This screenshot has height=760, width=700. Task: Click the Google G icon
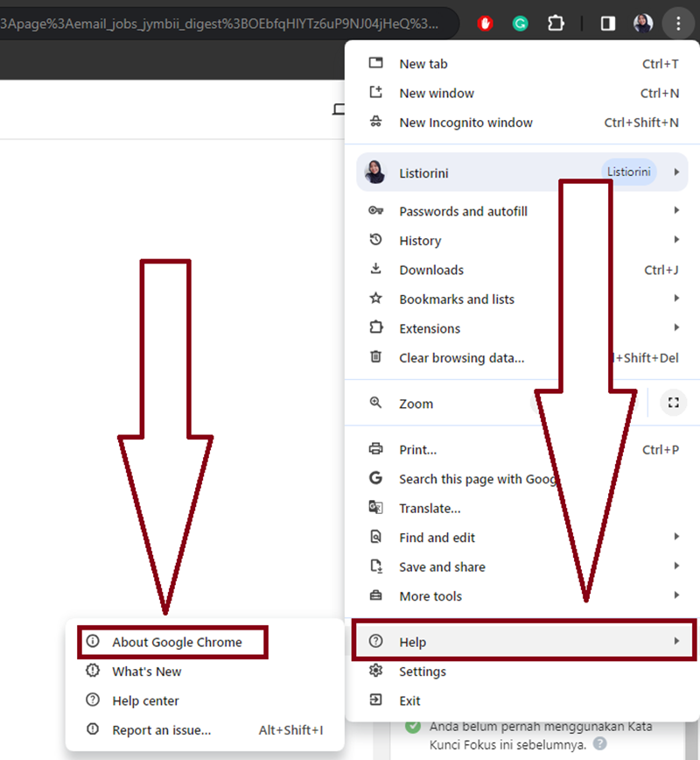[376, 478]
